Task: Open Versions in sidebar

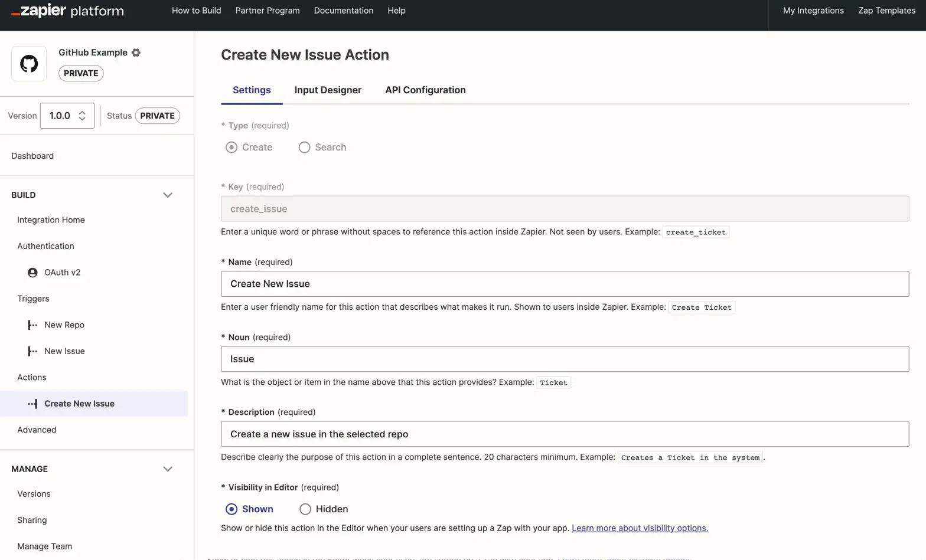Action: coord(34,494)
